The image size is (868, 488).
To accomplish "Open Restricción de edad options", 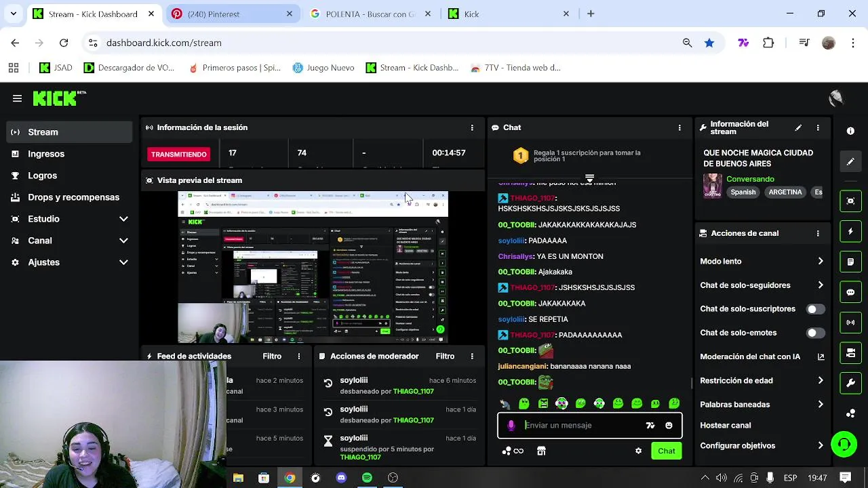I will 762,380.
